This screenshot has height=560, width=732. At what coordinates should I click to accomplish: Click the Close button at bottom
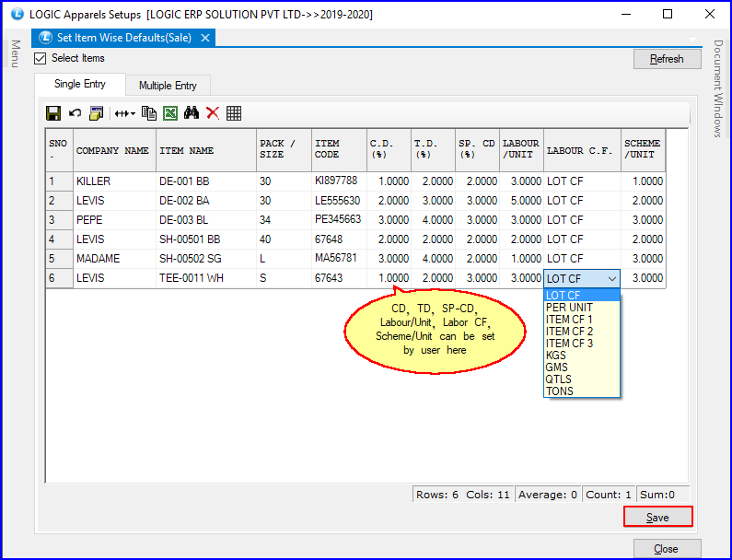(667, 548)
